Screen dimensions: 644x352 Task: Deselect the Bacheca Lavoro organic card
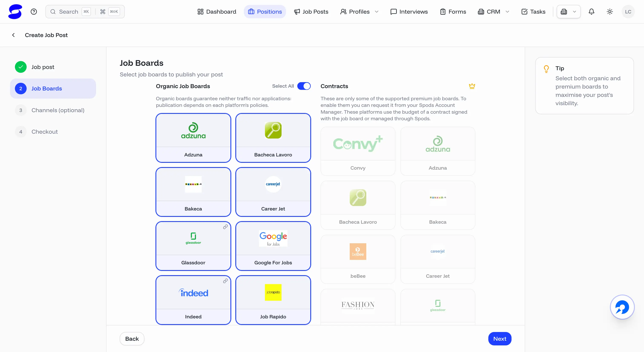coord(273,138)
